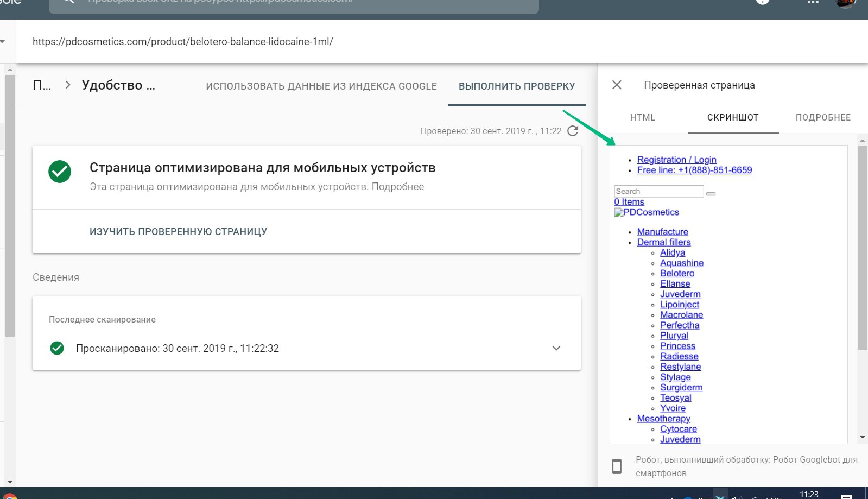Viewport: 868px width, 499px height.
Task: Click the Pluryal link
Action: click(x=674, y=336)
